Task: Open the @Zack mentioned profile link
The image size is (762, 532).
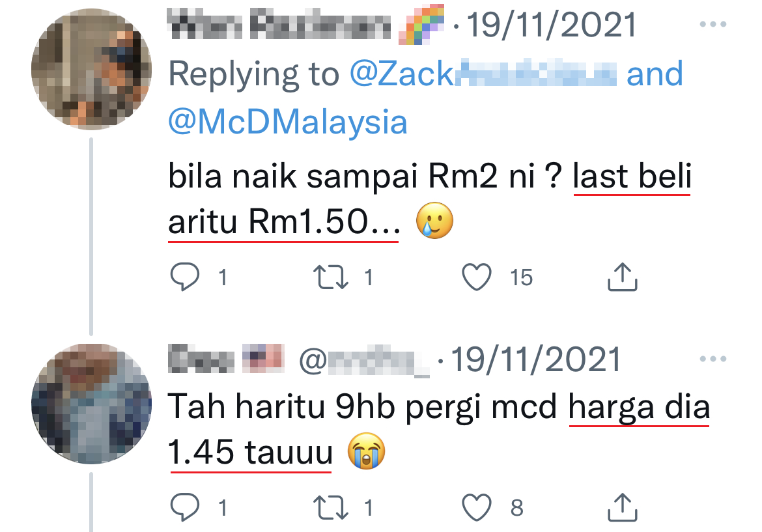Action: click(483, 74)
